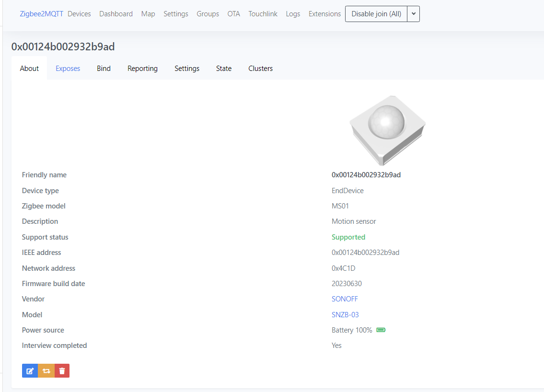Screen dimensions: 544x392
Task: Click the motion sensor device image
Action: [388, 130]
